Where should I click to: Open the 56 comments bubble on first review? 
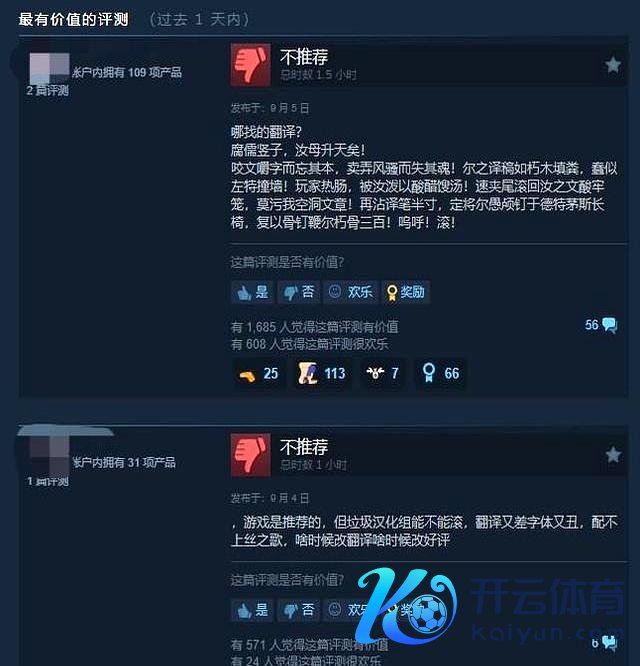pos(601,325)
